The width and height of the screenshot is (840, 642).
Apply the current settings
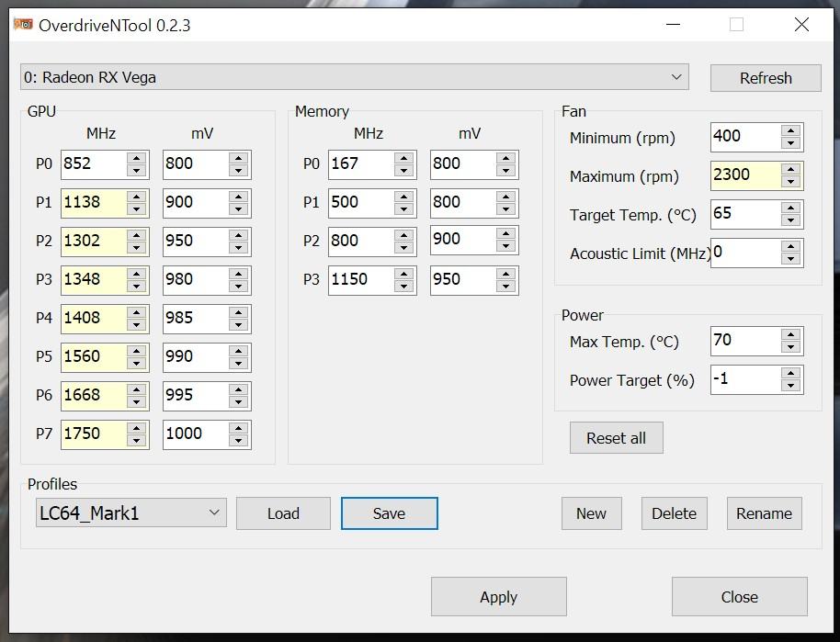point(499,596)
